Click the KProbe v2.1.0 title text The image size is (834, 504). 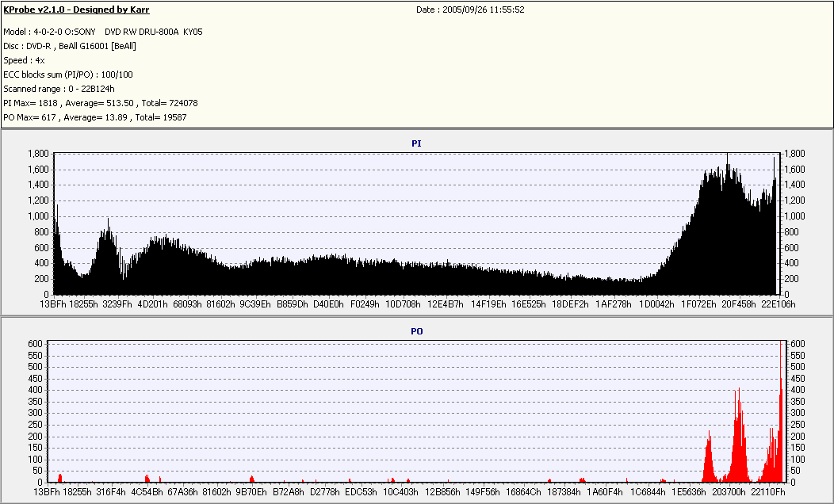click(76, 10)
